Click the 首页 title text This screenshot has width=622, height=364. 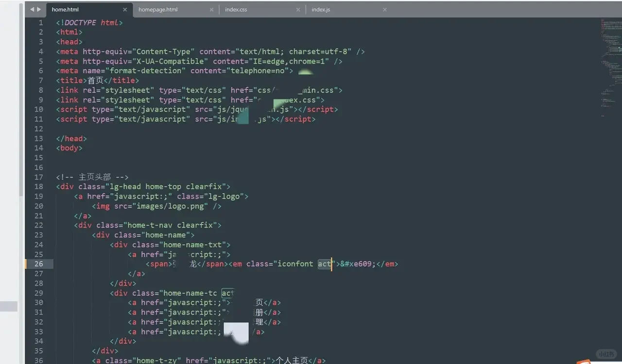tap(96, 81)
